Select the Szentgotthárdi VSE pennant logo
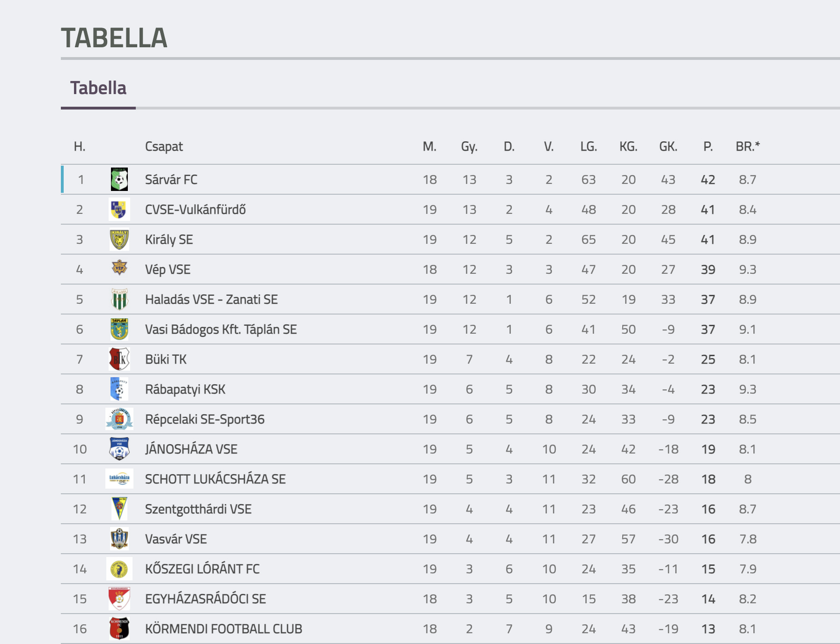This screenshot has width=840, height=644. pos(119,509)
